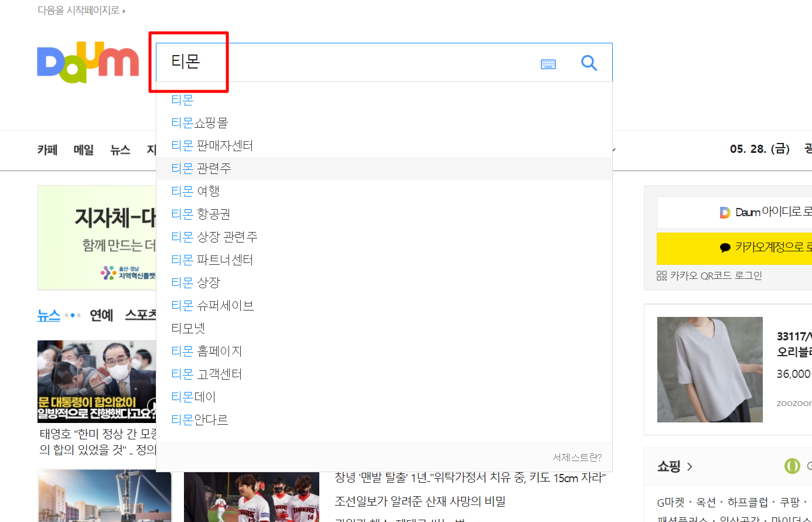Select suggestion 티몬 고객센터

point(384,374)
